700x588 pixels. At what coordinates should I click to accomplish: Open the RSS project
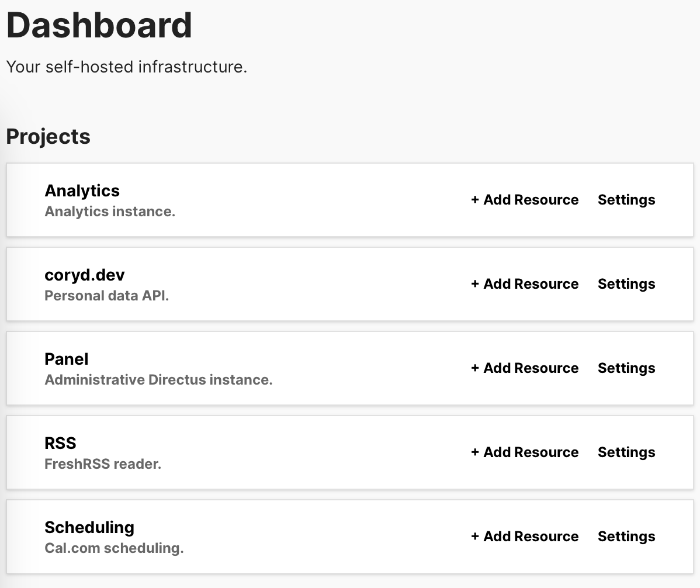click(x=61, y=444)
